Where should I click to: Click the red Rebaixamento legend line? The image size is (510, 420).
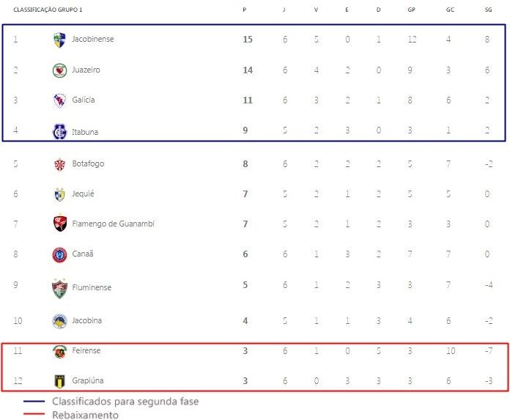[x=34, y=414]
